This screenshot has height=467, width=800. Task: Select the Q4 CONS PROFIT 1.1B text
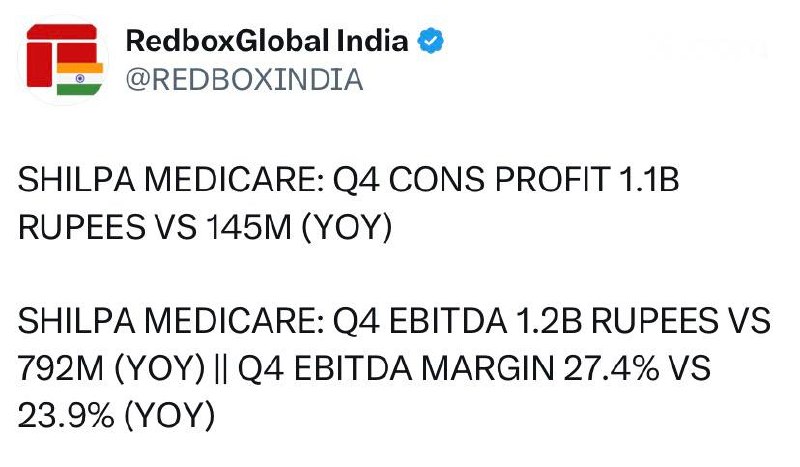506,180
